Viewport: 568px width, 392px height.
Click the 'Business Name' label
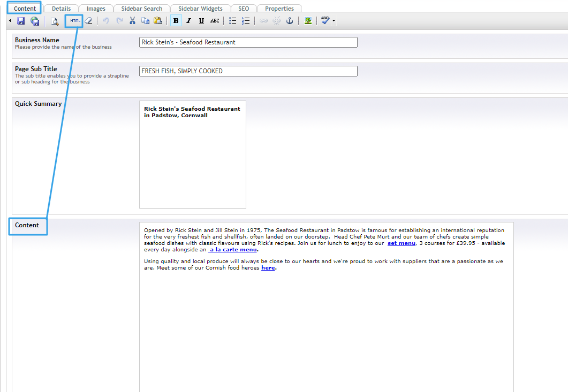point(37,40)
